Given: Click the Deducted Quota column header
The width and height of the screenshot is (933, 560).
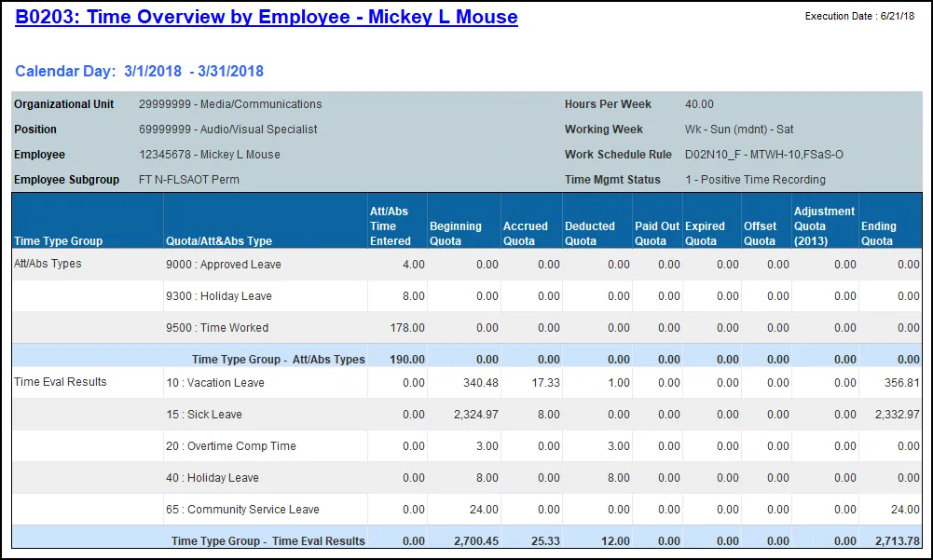Looking at the screenshot, I should coord(590,234).
